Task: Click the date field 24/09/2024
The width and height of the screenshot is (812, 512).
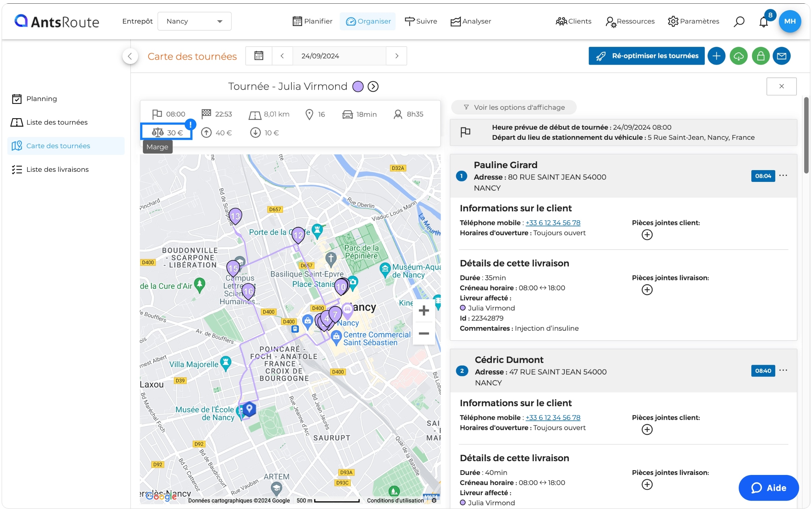Action: (339, 56)
